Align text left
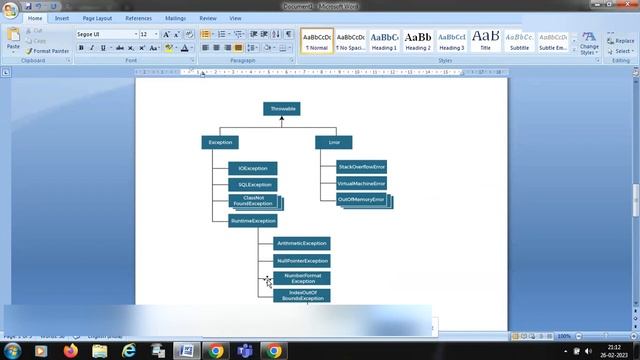The height and width of the screenshot is (360, 640). [205, 48]
